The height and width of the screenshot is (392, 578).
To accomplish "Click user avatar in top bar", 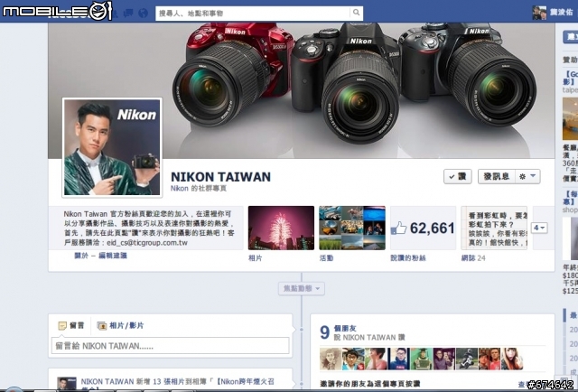I will coord(539,13).
